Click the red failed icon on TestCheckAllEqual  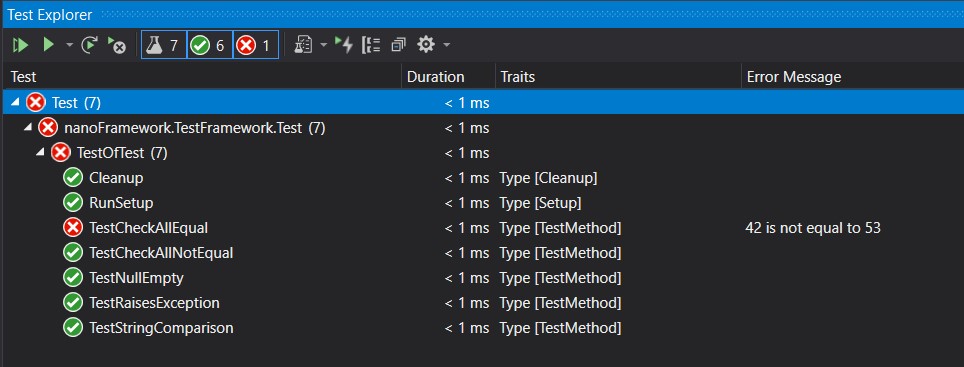coord(73,228)
